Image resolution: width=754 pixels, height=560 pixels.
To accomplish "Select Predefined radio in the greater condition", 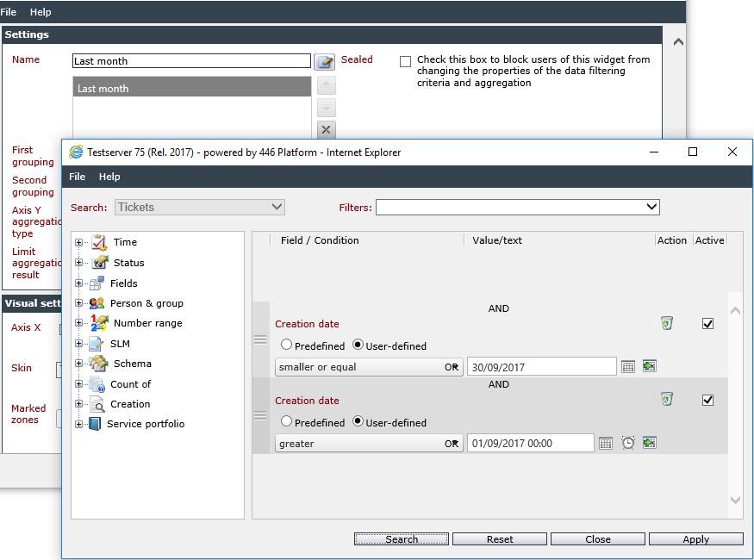I will click(x=286, y=421).
